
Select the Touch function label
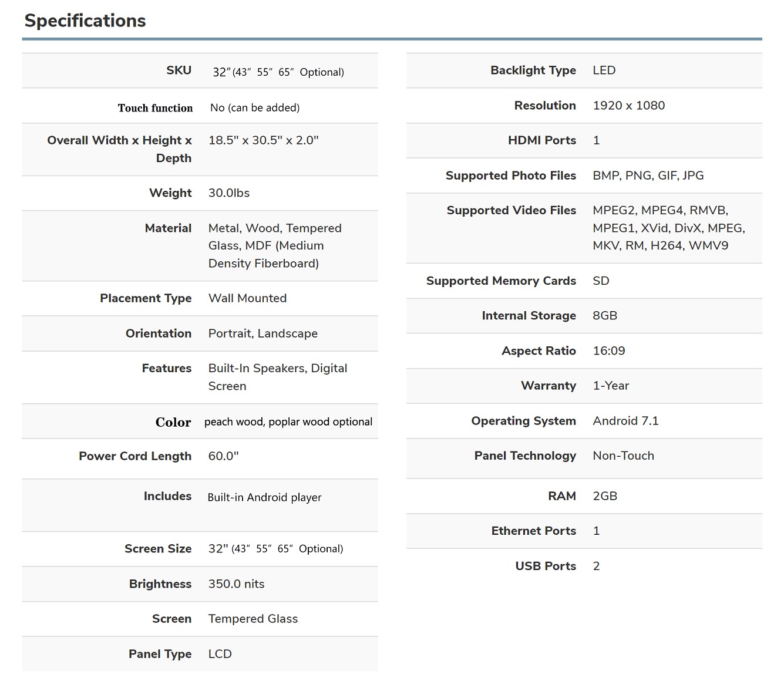coord(155,108)
